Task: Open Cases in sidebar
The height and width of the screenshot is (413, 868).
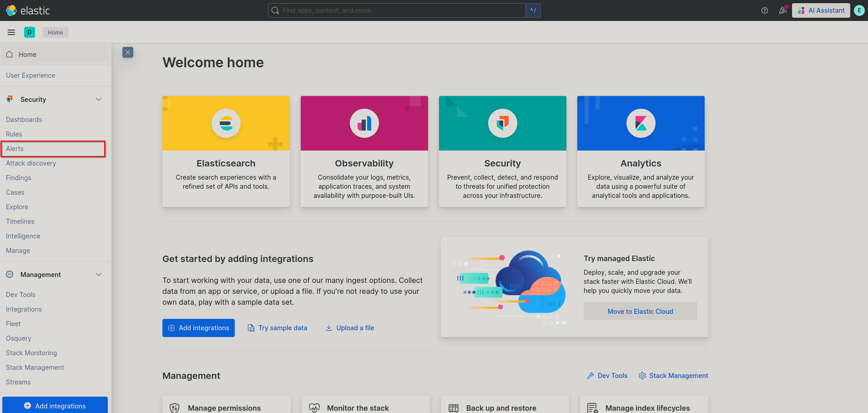Action: pos(15,192)
